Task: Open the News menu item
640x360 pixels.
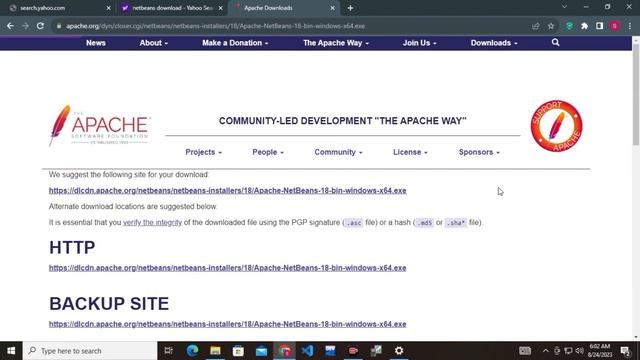Action: tap(96, 43)
